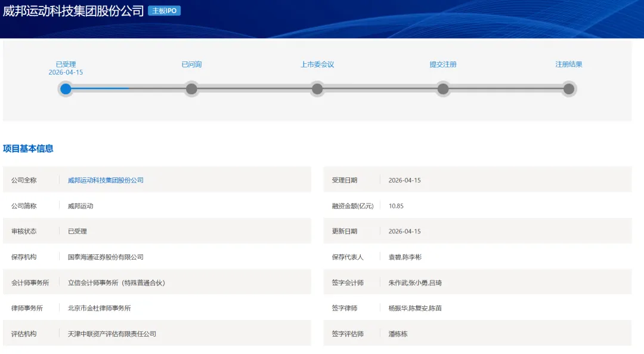
Task: Click the 会计师事务所 field label
Action: click(x=30, y=283)
